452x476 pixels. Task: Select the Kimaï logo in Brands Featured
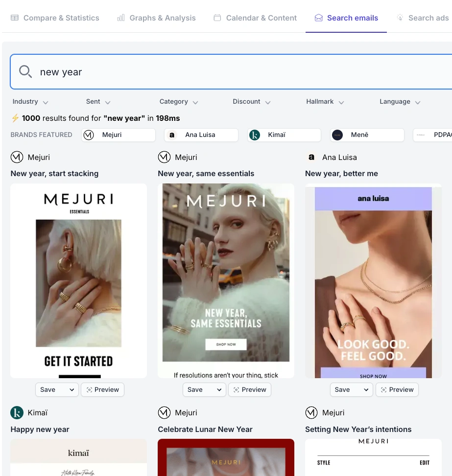pos(255,135)
